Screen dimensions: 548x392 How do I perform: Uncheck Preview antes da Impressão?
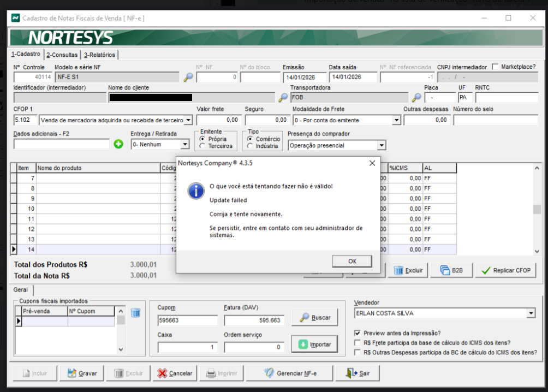coord(358,333)
